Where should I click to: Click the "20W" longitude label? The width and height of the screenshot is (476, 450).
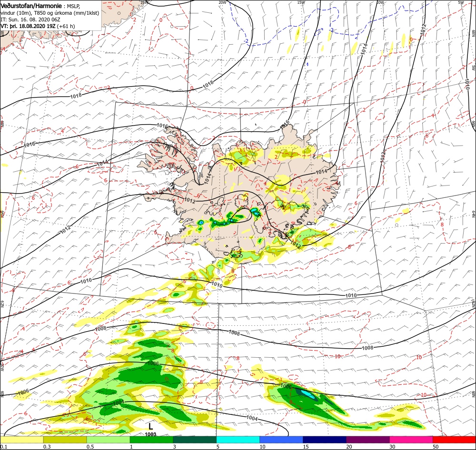coord(222,2)
